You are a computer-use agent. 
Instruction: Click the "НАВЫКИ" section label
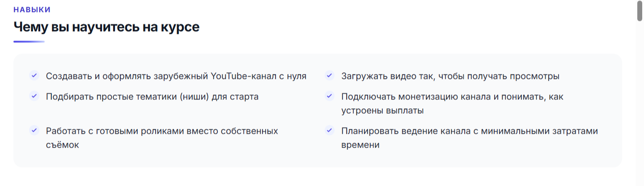tap(32, 10)
